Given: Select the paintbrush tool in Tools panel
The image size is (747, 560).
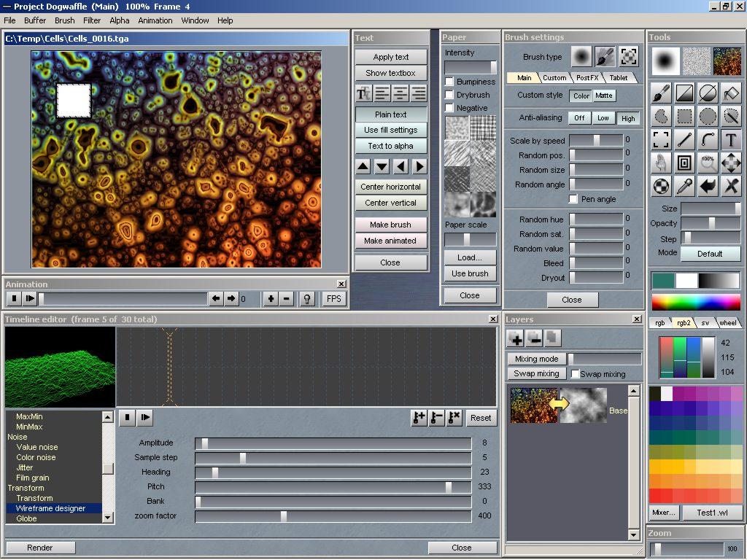Looking at the screenshot, I should pyautogui.click(x=661, y=93).
